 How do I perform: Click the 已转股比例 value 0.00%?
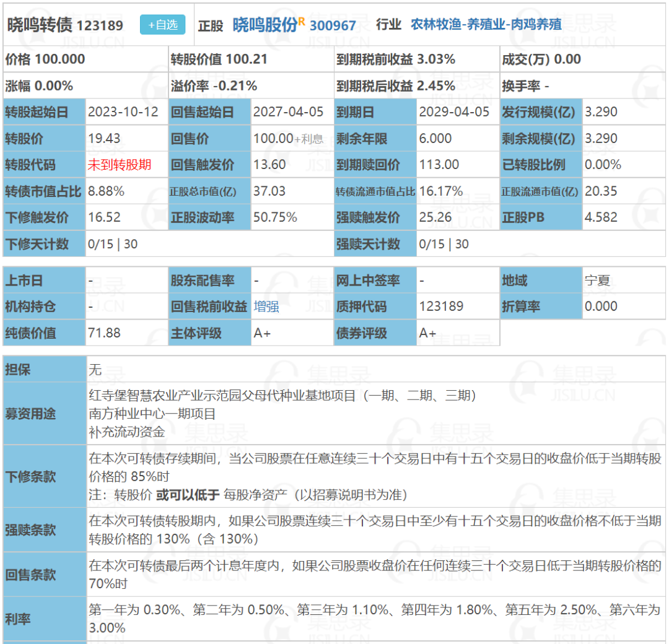[x=603, y=165]
